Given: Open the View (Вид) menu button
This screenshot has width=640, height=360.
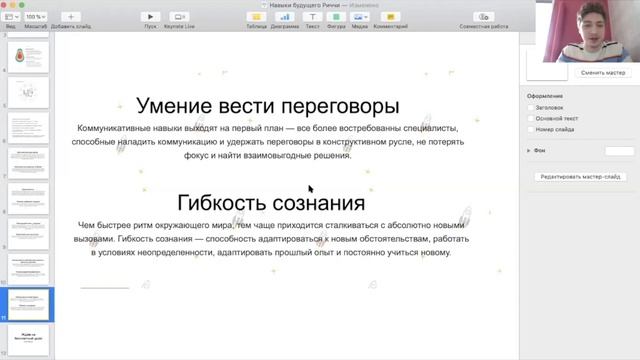Looking at the screenshot, I should coord(11,17).
